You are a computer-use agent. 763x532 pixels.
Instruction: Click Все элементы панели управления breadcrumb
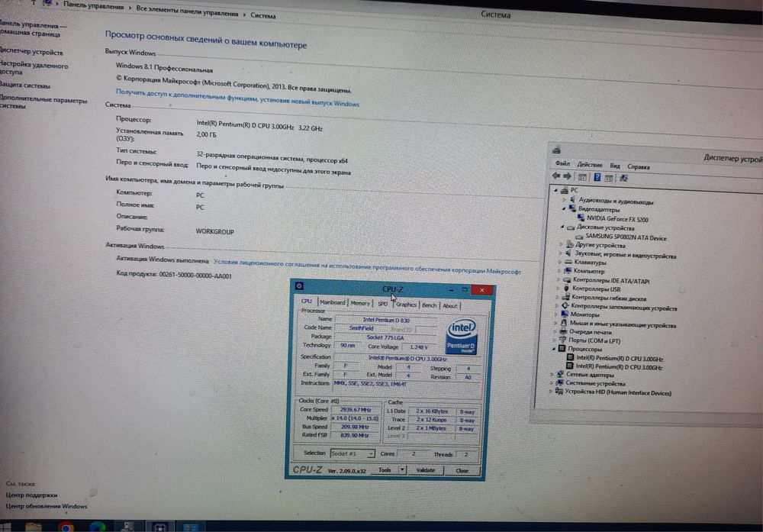[x=188, y=11]
